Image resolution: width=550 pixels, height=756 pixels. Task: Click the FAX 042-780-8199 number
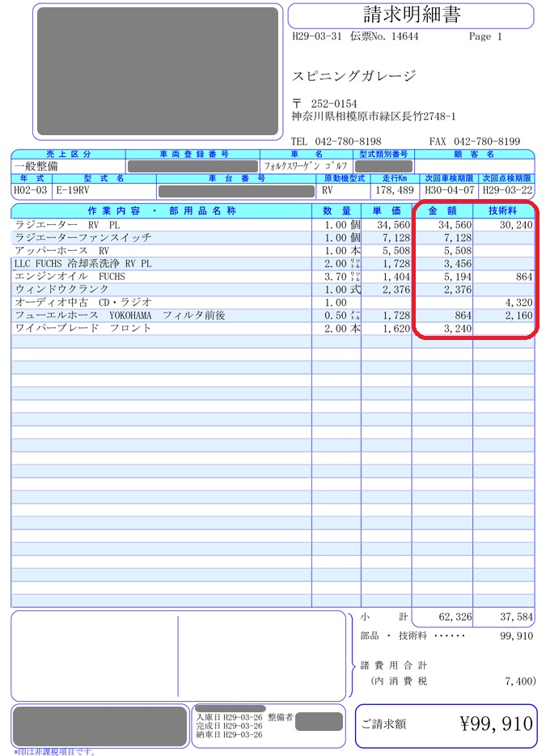pyautogui.click(x=474, y=141)
